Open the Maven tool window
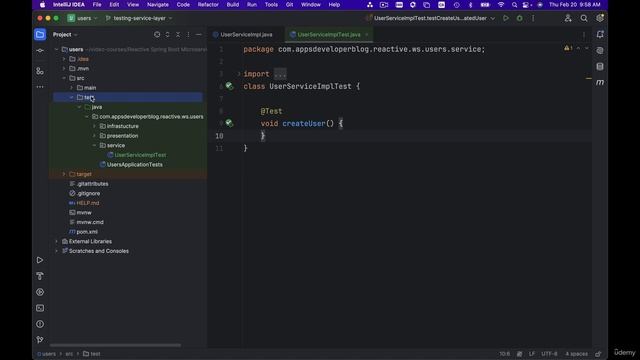This screenshot has height=360, width=640. [600, 82]
